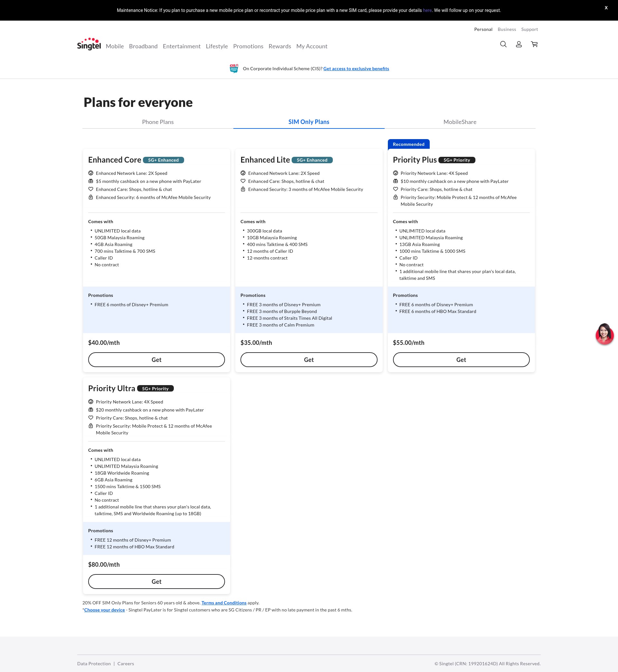
Task: Click heart icon in Priority Plus card
Action: [x=396, y=189]
